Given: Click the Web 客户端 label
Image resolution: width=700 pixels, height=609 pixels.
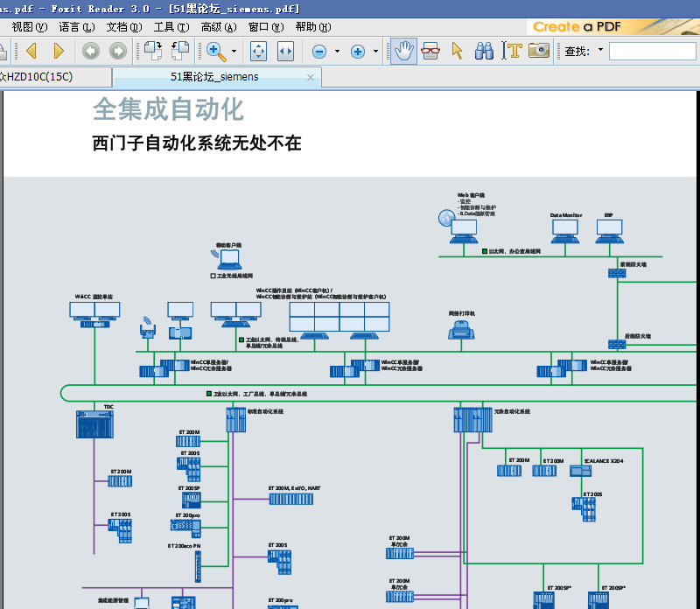Looking at the screenshot, I should click(471, 195).
